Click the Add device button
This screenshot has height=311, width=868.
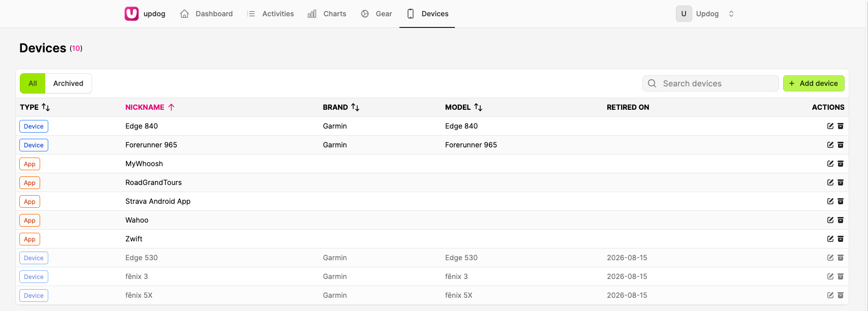pos(814,83)
